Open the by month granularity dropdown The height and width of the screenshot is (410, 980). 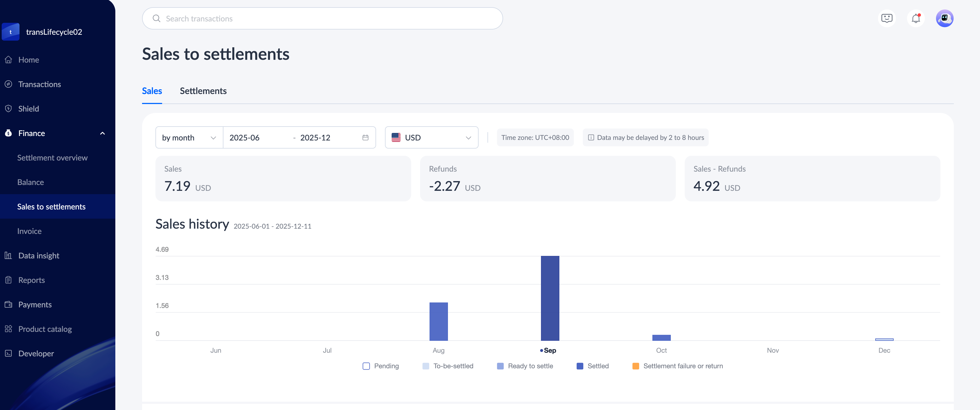(x=189, y=138)
